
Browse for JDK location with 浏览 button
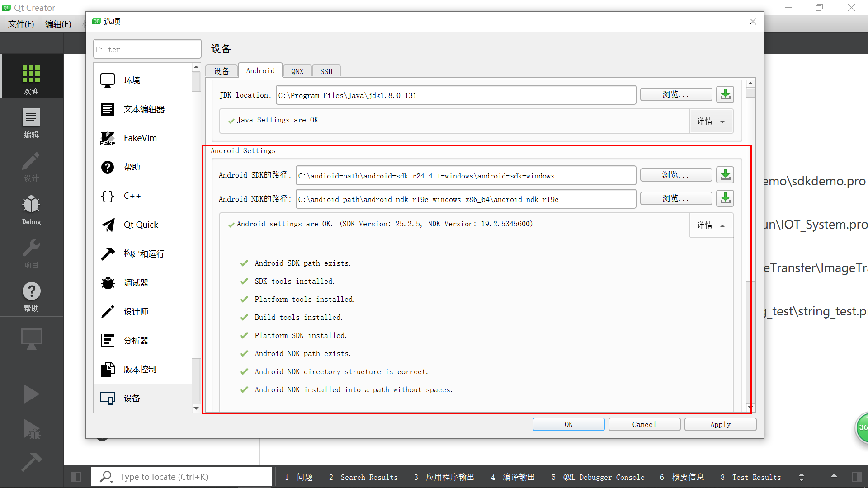pyautogui.click(x=676, y=94)
